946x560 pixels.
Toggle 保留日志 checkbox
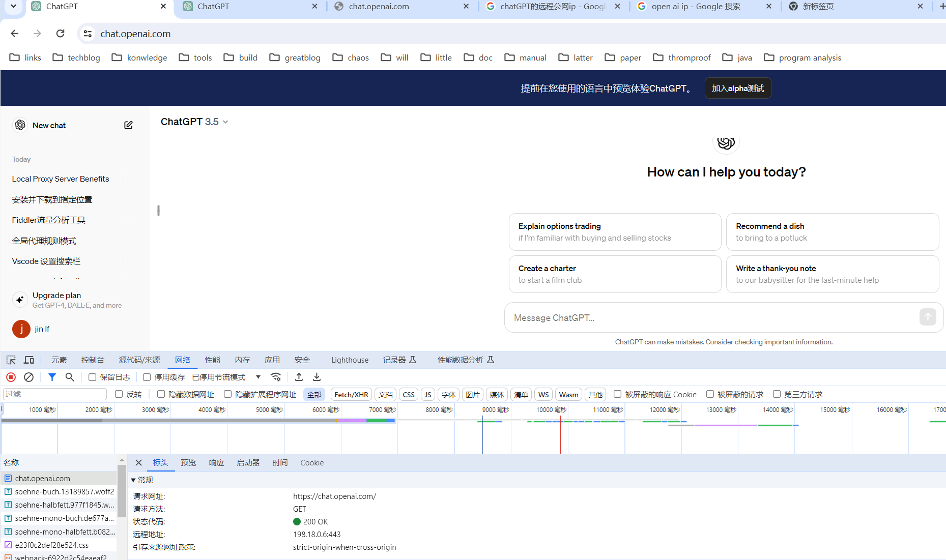pyautogui.click(x=92, y=377)
